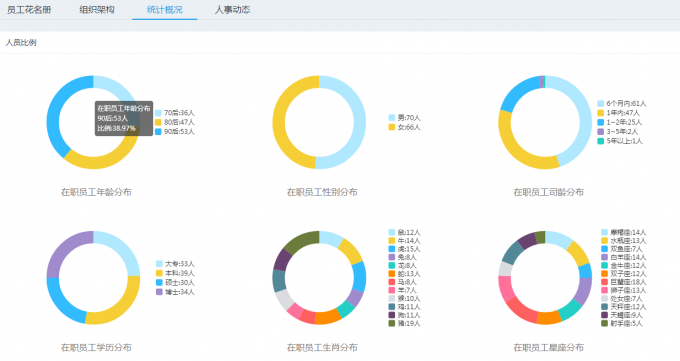Toggle 双子座:12人 in constellation legend
The image size is (680, 361).
624,274
